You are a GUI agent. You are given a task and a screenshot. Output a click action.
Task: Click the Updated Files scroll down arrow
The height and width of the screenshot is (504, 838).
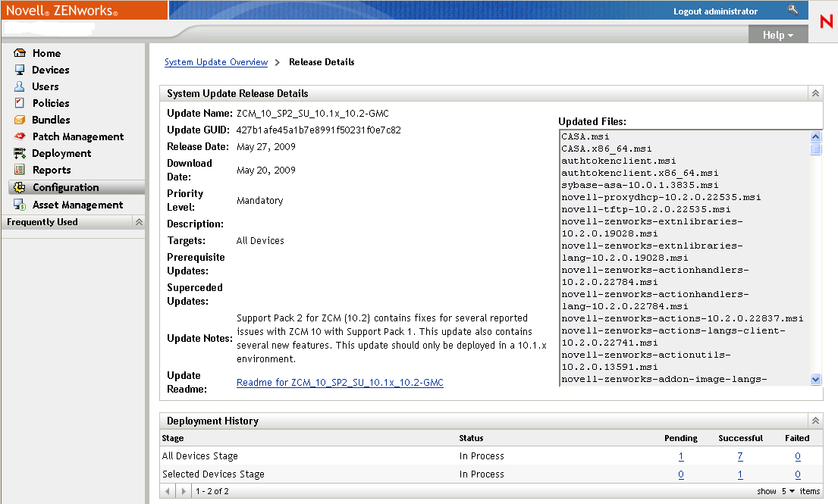[815, 380]
